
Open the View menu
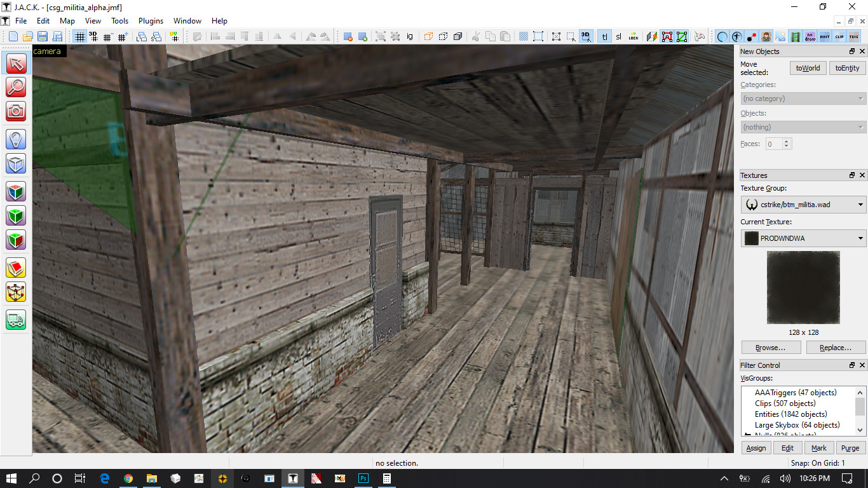pos(93,21)
